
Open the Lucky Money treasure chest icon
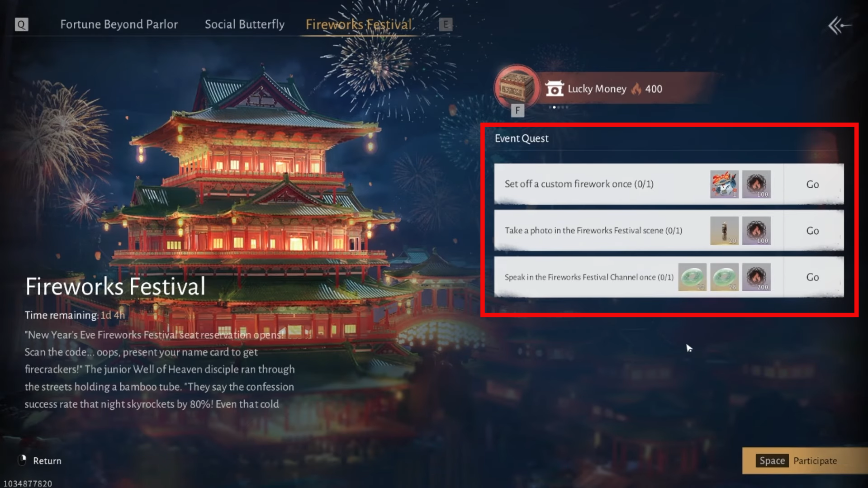point(516,87)
